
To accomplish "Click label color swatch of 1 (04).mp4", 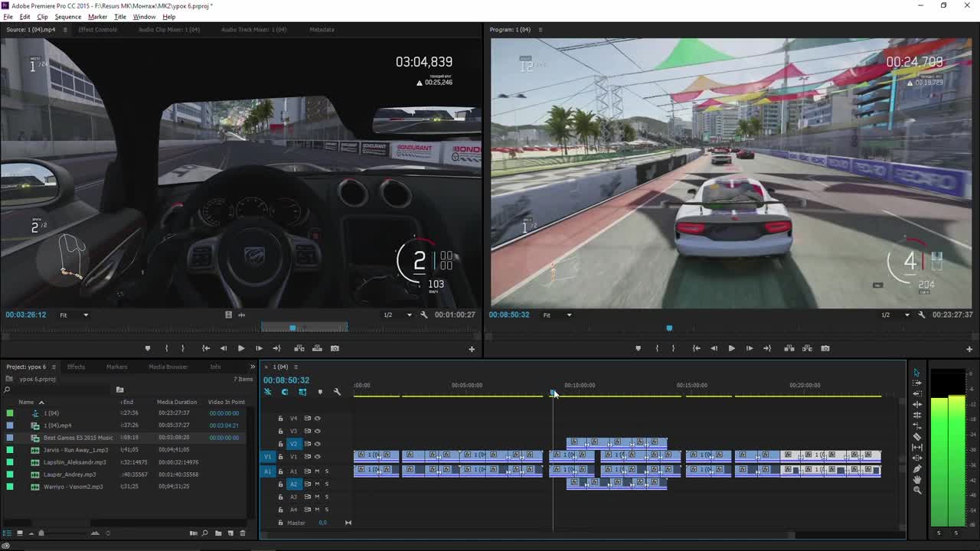I will coord(10,425).
